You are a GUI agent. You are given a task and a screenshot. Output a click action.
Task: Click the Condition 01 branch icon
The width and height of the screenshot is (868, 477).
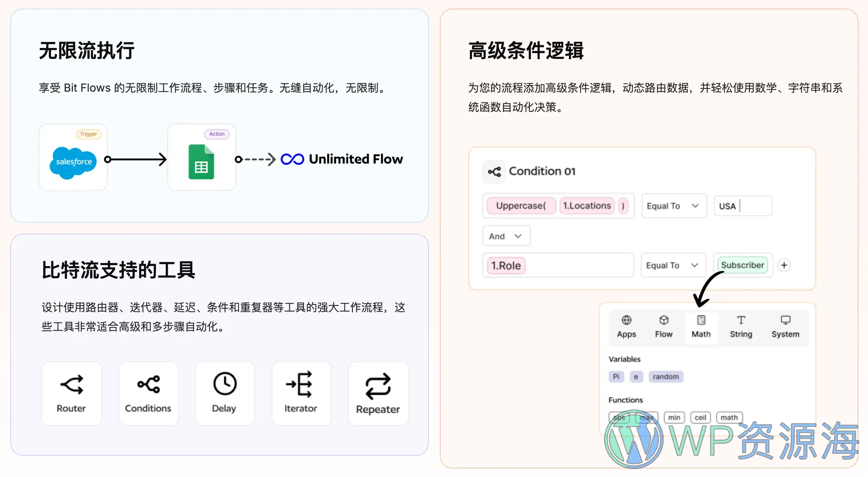494,171
